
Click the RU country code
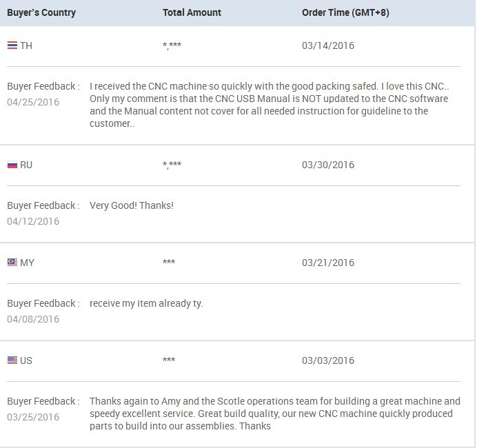tap(26, 165)
